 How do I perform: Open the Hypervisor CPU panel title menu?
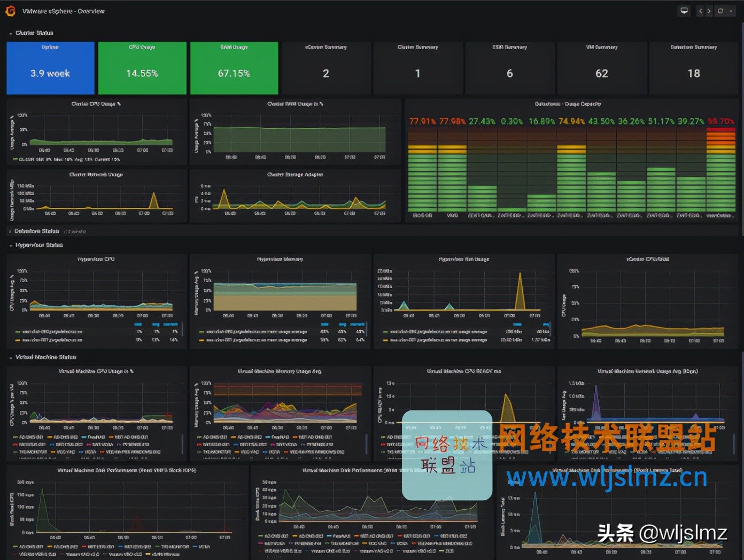(96, 259)
